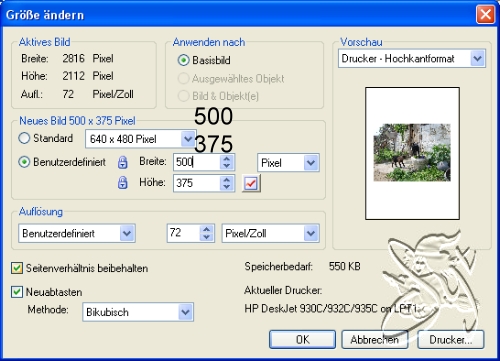500x361 pixels.
Task: Click into the Höhe input field
Action: tap(197, 183)
